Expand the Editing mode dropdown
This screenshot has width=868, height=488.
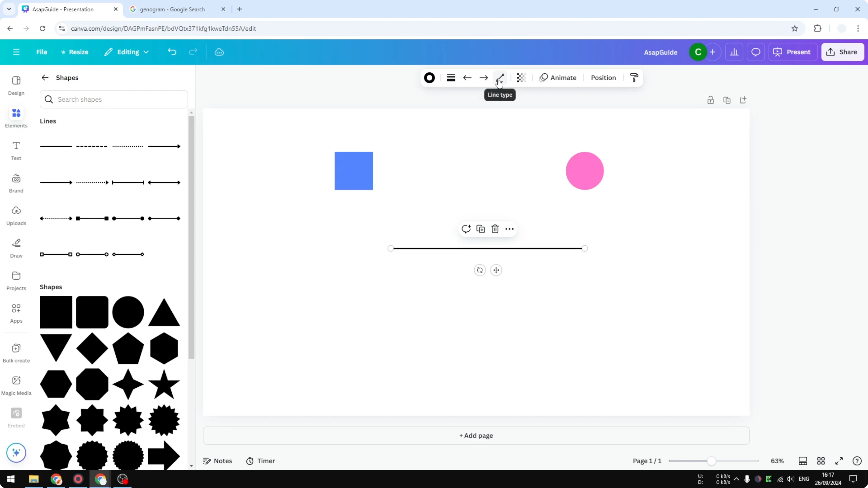(x=126, y=52)
